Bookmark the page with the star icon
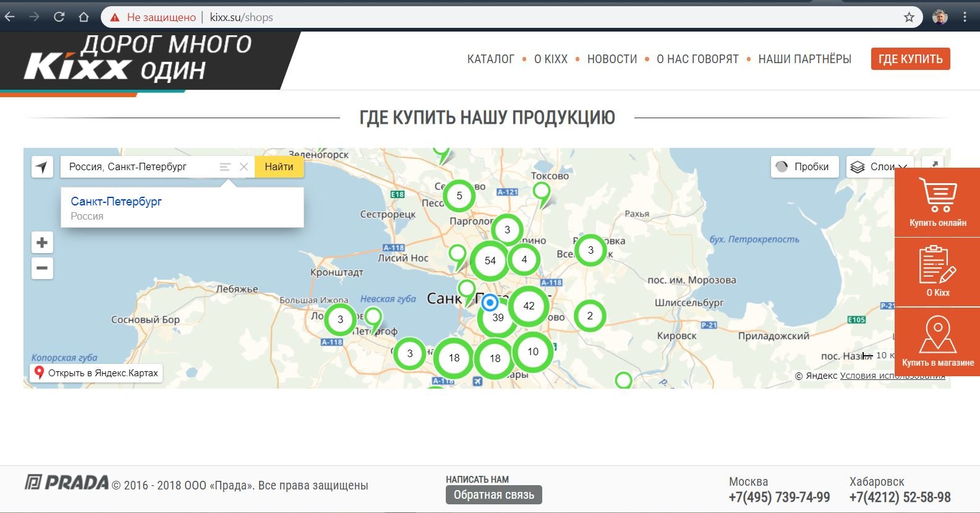Screen dimensions: 980x513 (x=909, y=17)
